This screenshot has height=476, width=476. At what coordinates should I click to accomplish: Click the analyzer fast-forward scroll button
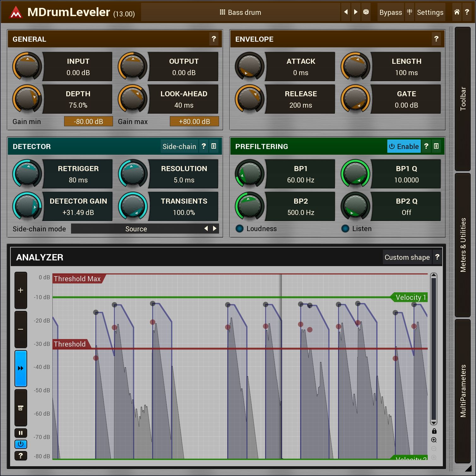(x=21, y=368)
